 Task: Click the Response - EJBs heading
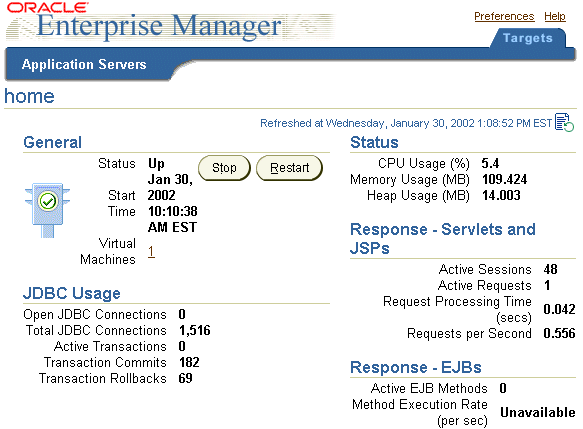click(416, 367)
